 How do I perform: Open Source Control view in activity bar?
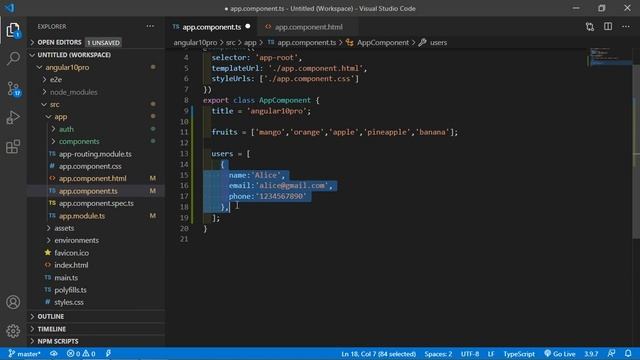(x=13, y=88)
